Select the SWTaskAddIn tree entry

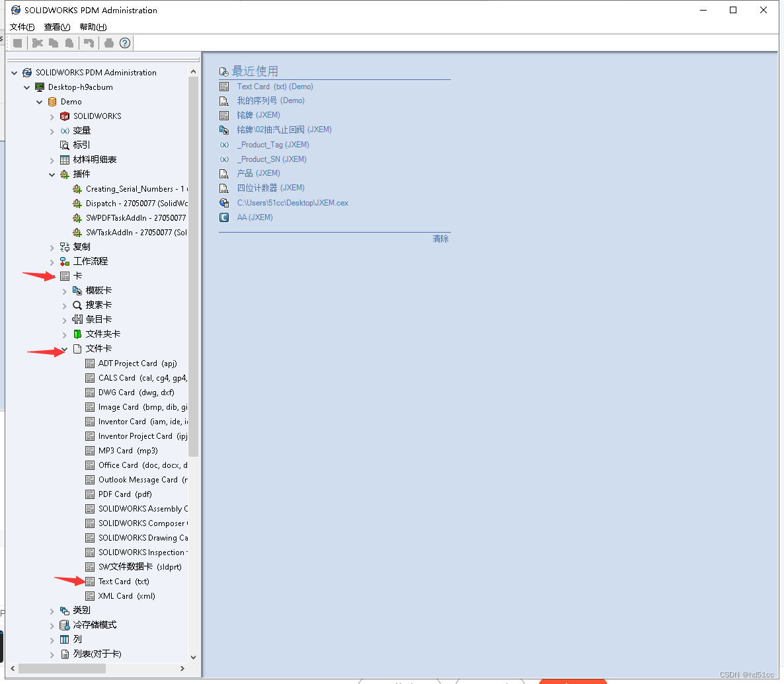click(136, 233)
